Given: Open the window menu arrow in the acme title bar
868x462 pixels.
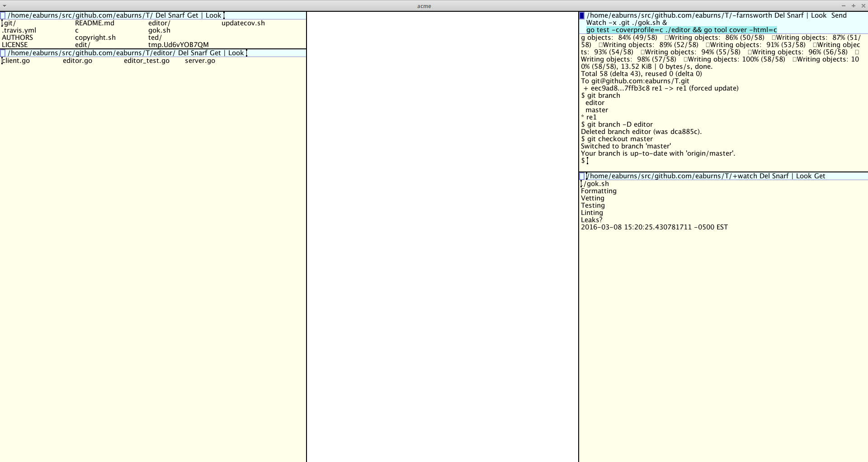Looking at the screenshot, I should 5,5.
